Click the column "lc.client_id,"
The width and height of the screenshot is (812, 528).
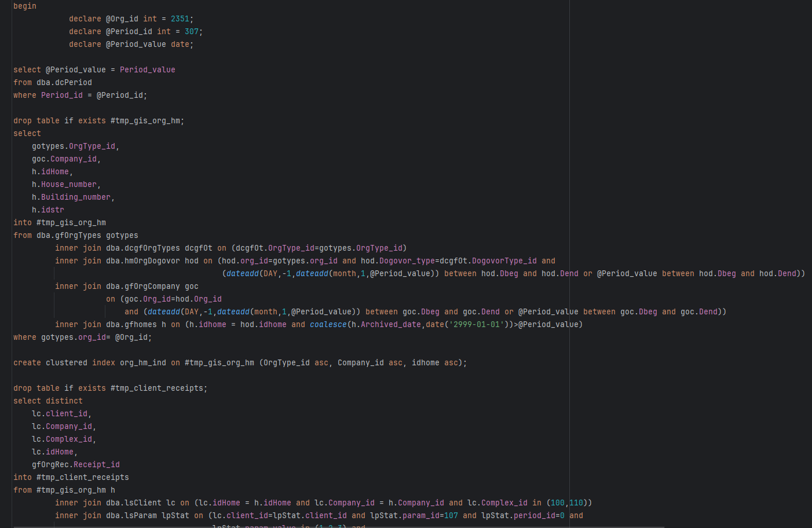[x=62, y=414]
